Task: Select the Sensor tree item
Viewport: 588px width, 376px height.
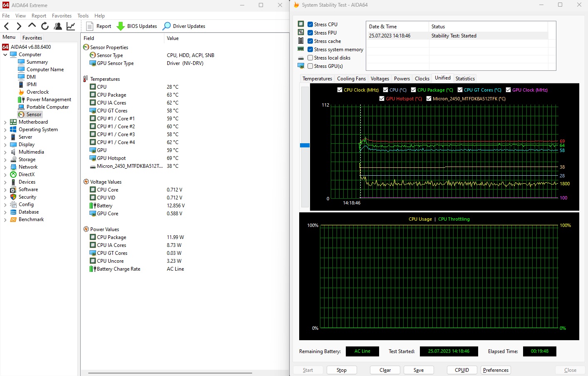Action: click(30, 115)
